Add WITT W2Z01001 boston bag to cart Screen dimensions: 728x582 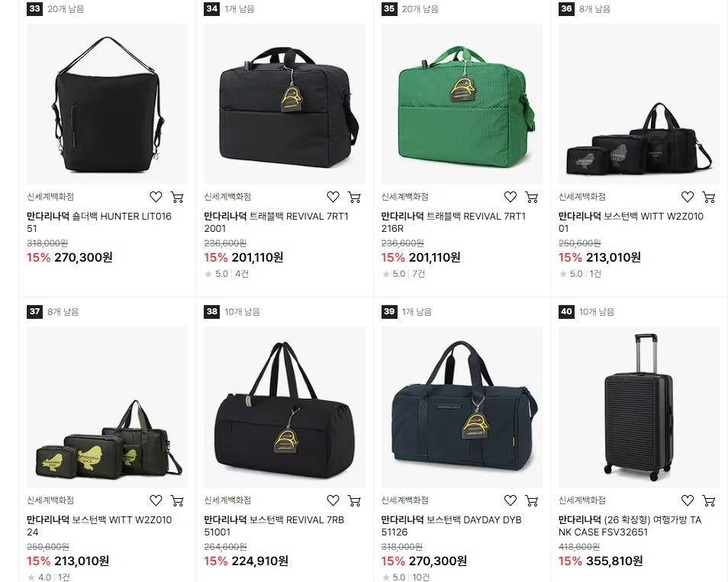tap(709, 198)
